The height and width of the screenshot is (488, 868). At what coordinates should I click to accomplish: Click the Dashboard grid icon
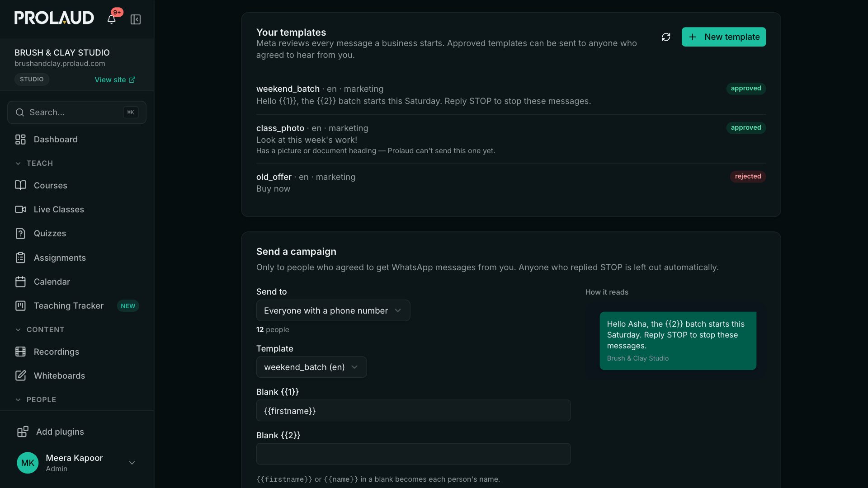[20, 140]
